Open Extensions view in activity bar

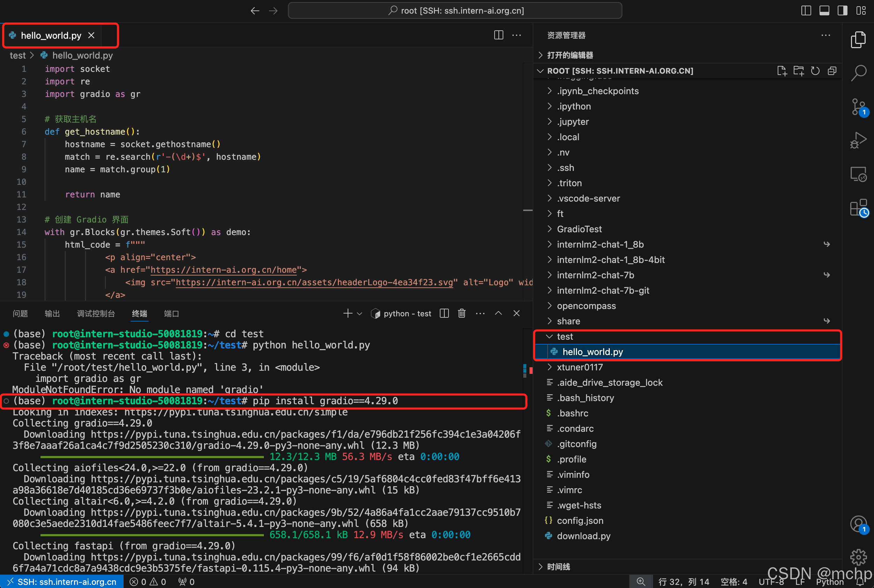click(x=858, y=208)
